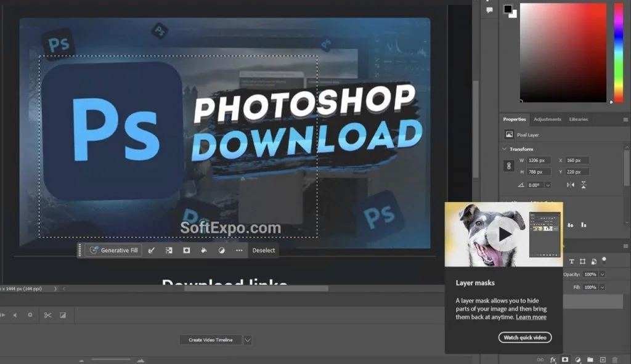Open the Timeline settings gear icon
The width and height of the screenshot is (631, 364).
[30, 315]
